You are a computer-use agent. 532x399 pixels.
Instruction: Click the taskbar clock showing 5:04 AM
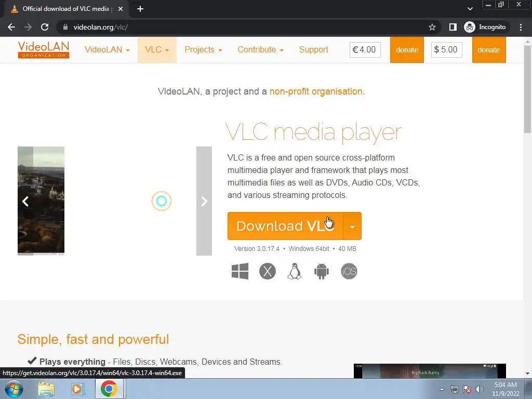pos(506,389)
